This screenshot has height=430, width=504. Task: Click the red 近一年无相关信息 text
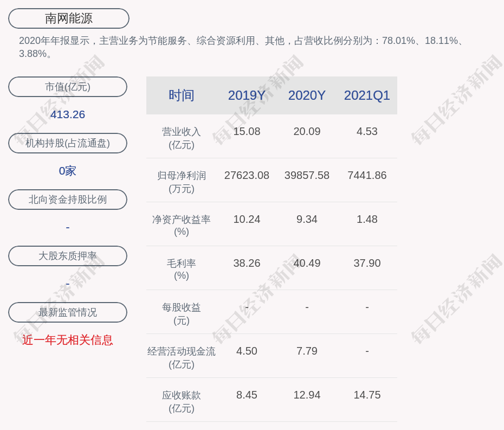coord(68,340)
